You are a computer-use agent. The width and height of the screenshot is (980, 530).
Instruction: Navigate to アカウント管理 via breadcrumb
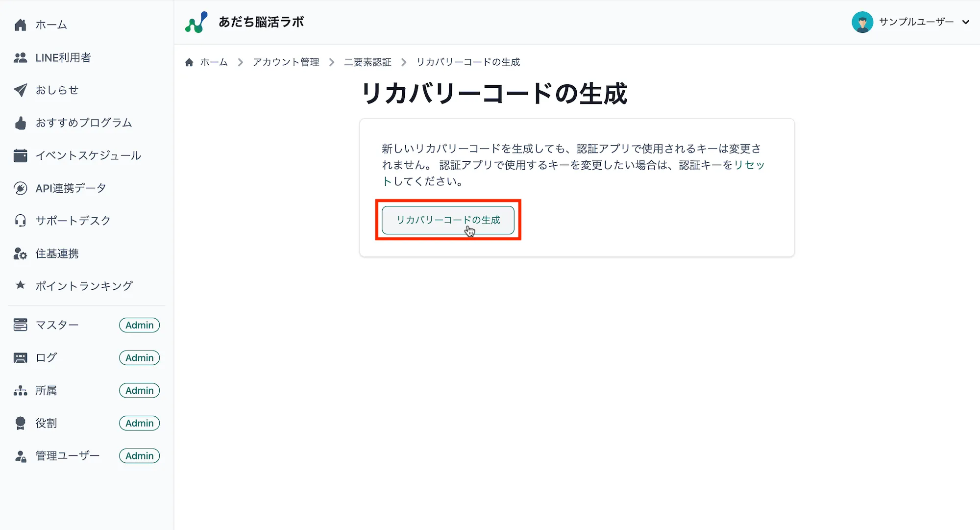pos(286,62)
